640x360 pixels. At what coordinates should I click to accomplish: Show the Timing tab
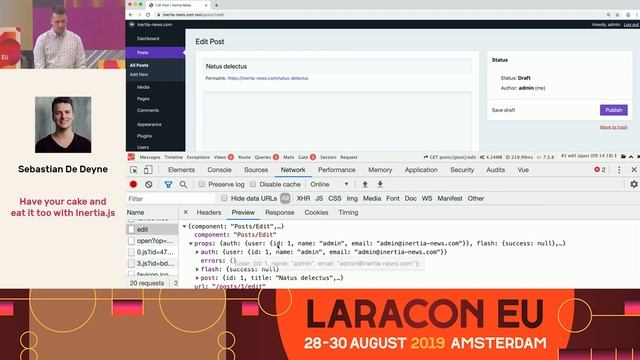348,213
